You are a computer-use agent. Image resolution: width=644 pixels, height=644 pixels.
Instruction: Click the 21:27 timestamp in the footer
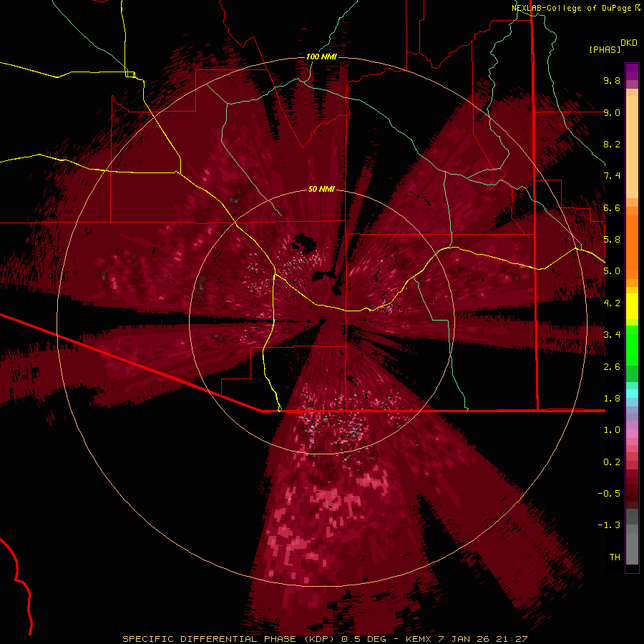tap(513, 639)
